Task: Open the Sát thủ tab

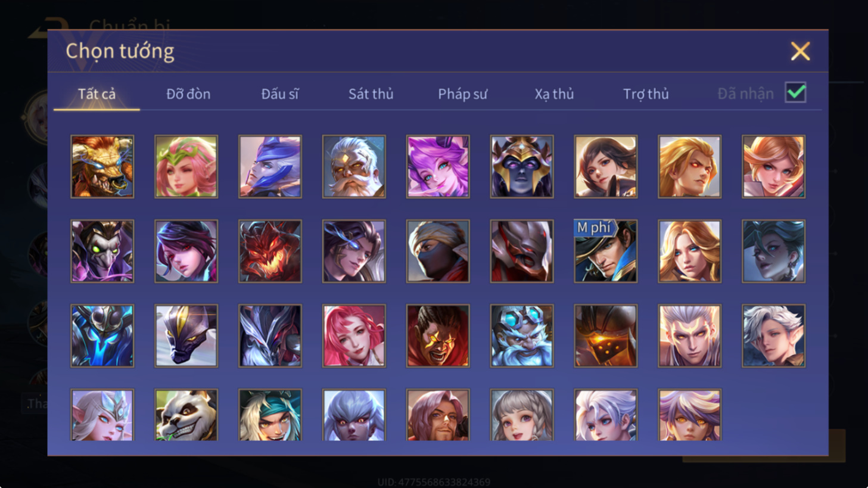Action: (x=371, y=94)
